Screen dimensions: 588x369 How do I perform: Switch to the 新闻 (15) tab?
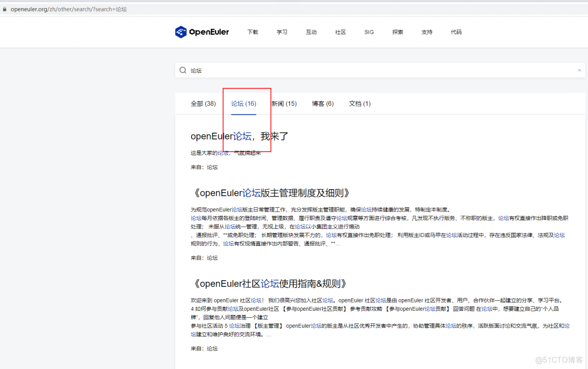pyautogui.click(x=284, y=103)
